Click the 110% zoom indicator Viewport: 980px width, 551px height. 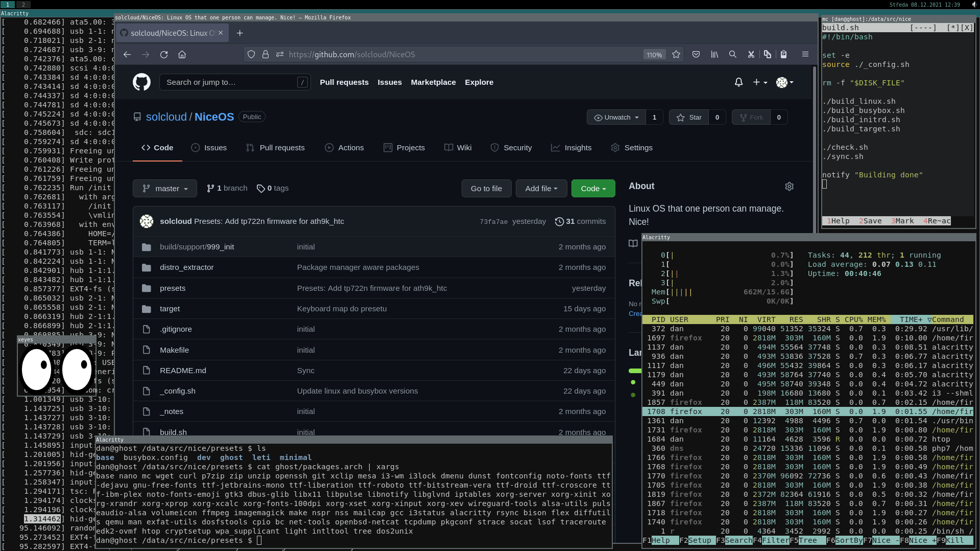(x=654, y=54)
